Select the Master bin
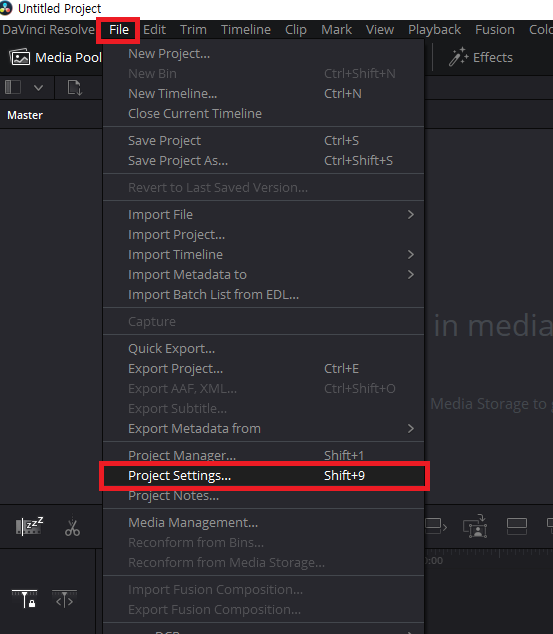 click(x=25, y=115)
